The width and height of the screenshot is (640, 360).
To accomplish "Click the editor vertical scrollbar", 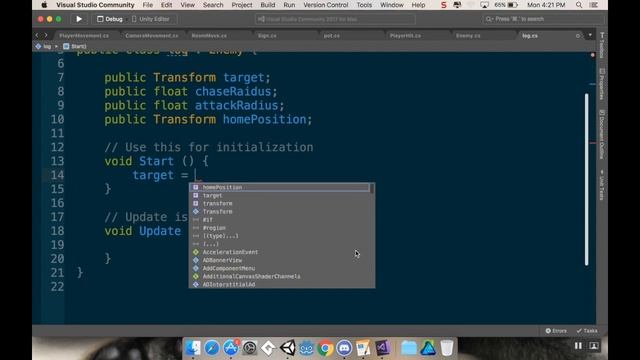I will click(x=587, y=180).
